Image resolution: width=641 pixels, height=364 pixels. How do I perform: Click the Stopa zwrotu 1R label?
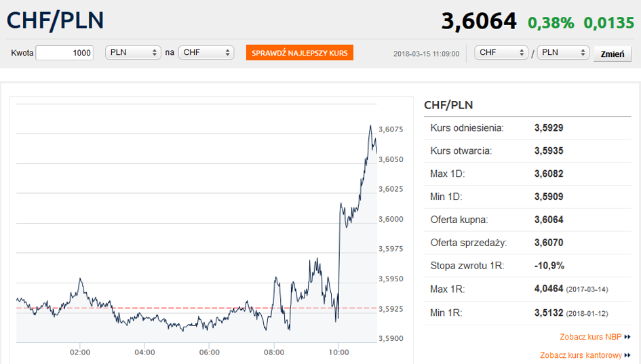click(x=467, y=266)
